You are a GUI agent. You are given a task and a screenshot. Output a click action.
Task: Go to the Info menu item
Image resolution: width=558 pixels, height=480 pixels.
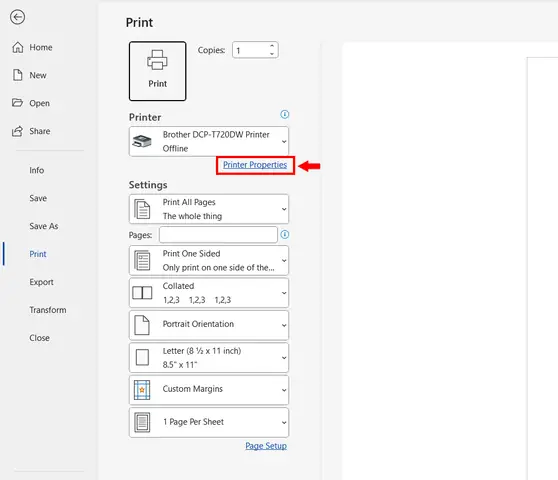point(37,170)
